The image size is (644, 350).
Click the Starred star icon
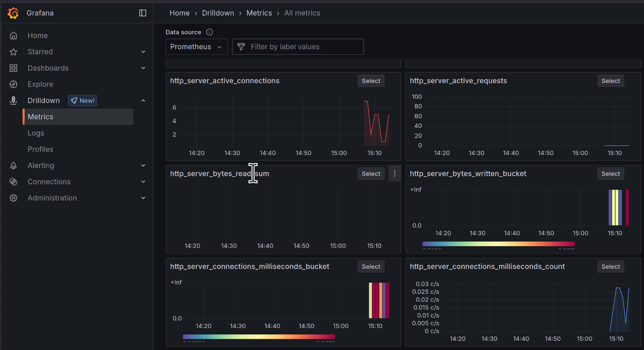(x=14, y=52)
